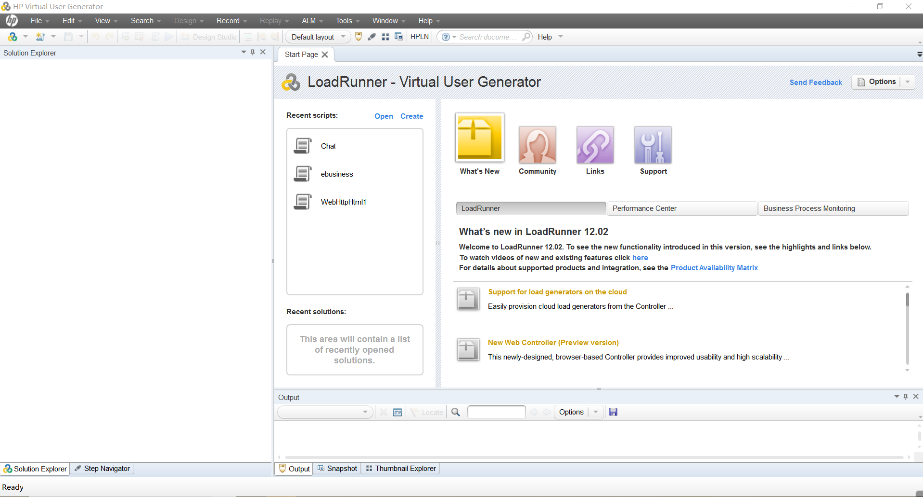Select the LoadRunner tab
This screenshot has height=497, width=923.
point(530,208)
